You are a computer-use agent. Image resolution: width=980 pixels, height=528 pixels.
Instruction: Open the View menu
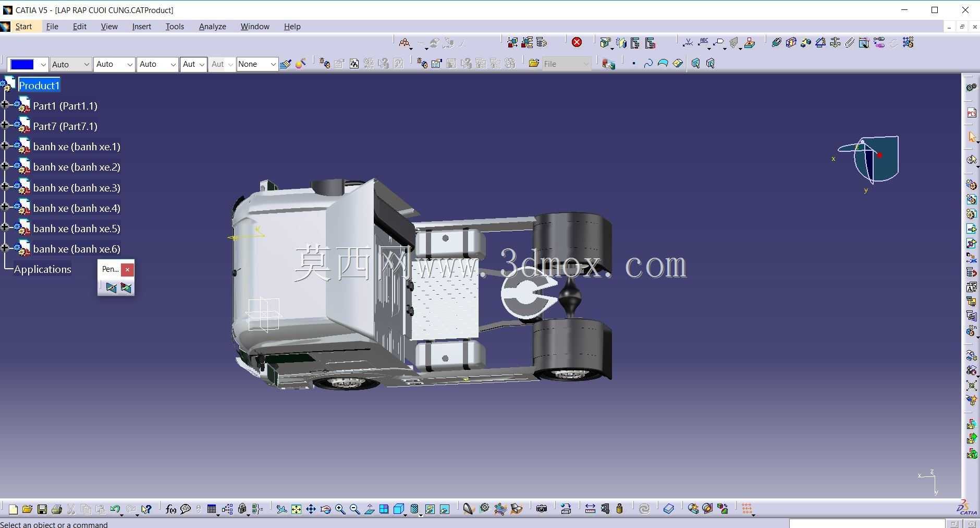(109, 27)
